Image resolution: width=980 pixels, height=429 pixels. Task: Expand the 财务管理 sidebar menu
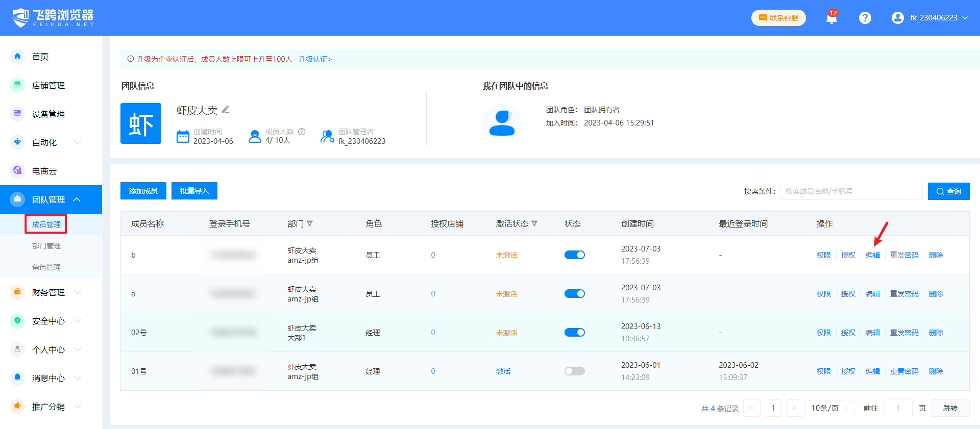click(48, 292)
